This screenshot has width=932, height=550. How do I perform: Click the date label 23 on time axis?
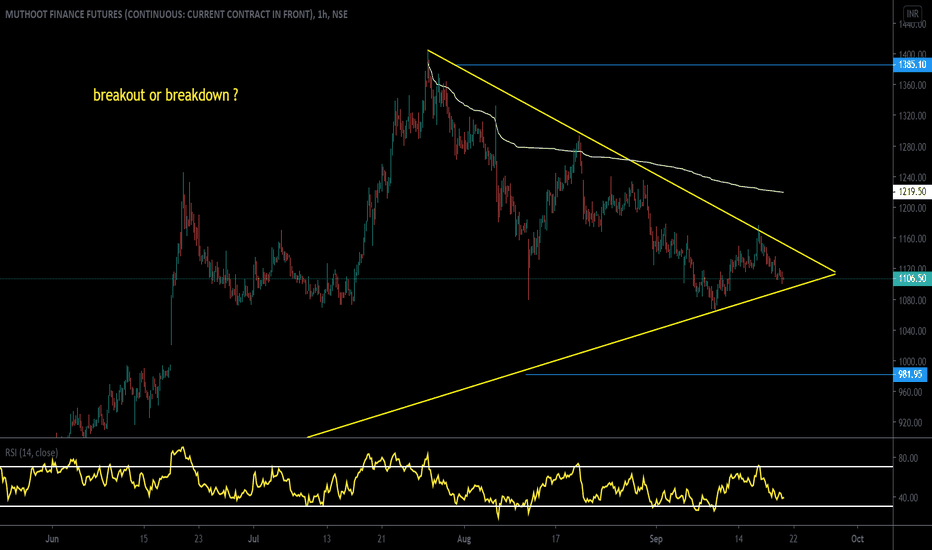coord(199,539)
